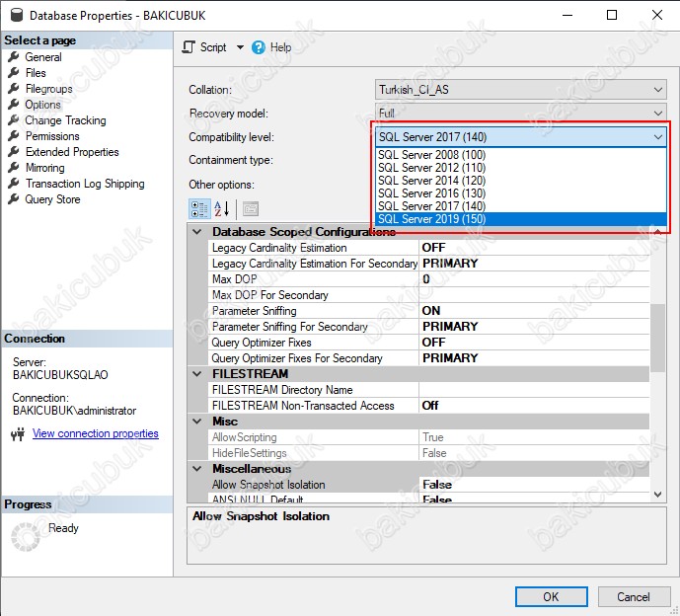Screen dimensions: 680x616
Task: Maximize the Database Properties window
Action: 612,15
